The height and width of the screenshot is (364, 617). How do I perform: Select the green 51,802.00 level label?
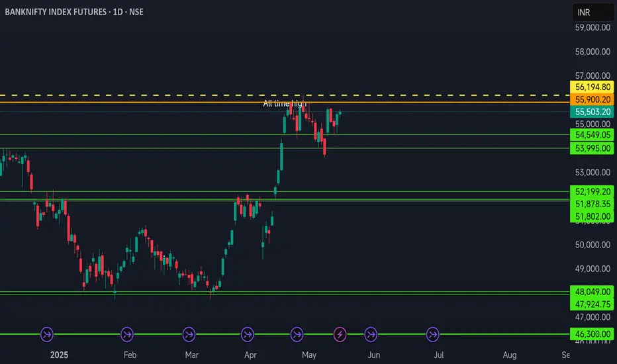(592, 216)
